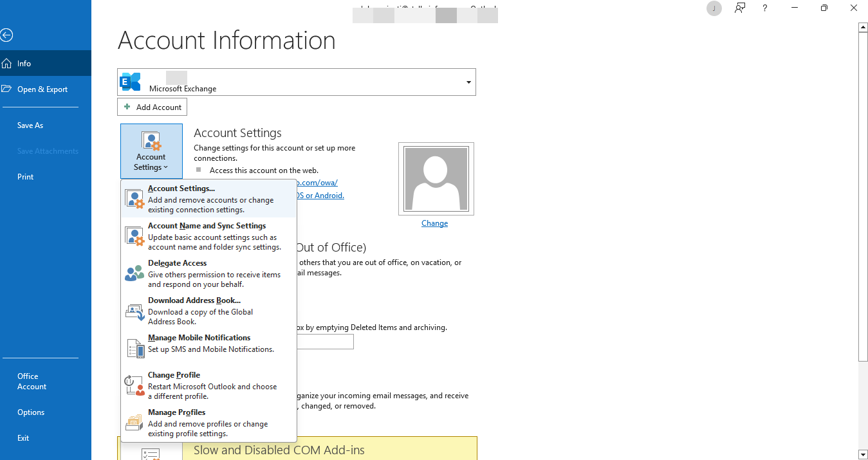Click the scrollbar down arrow
The height and width of the screenshot is (460, 868).
pos(863,455)
